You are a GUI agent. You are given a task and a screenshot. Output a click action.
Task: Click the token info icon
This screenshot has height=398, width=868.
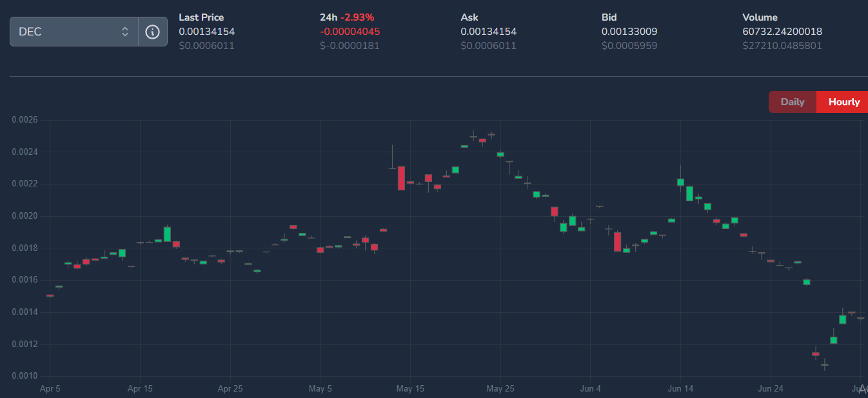(x=153, y=32)
